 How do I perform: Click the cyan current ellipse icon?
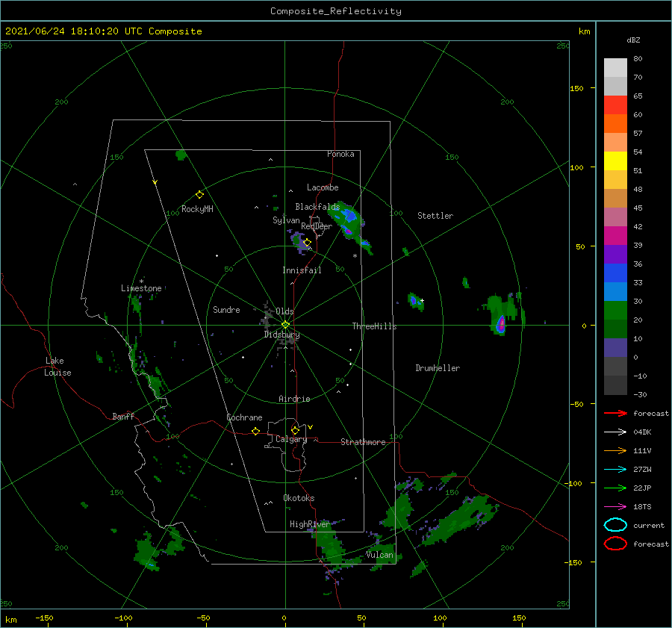pyautogui.click(x=615, y=525)
